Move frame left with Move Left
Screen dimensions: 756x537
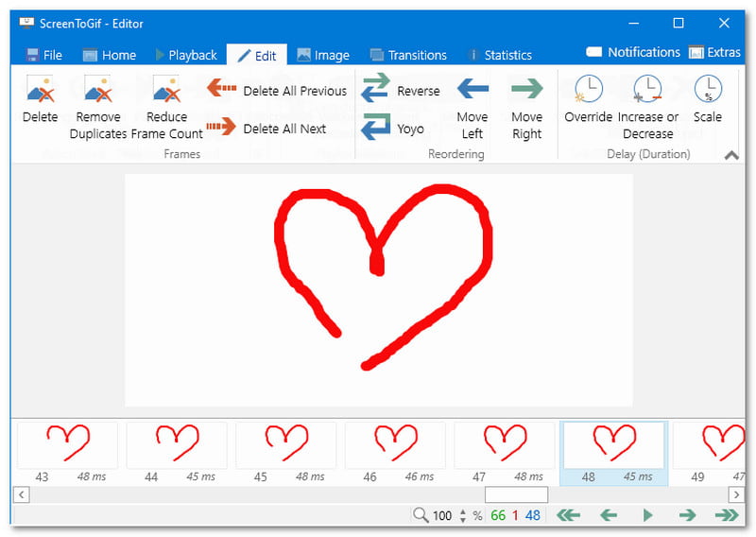tap(472, 90)
